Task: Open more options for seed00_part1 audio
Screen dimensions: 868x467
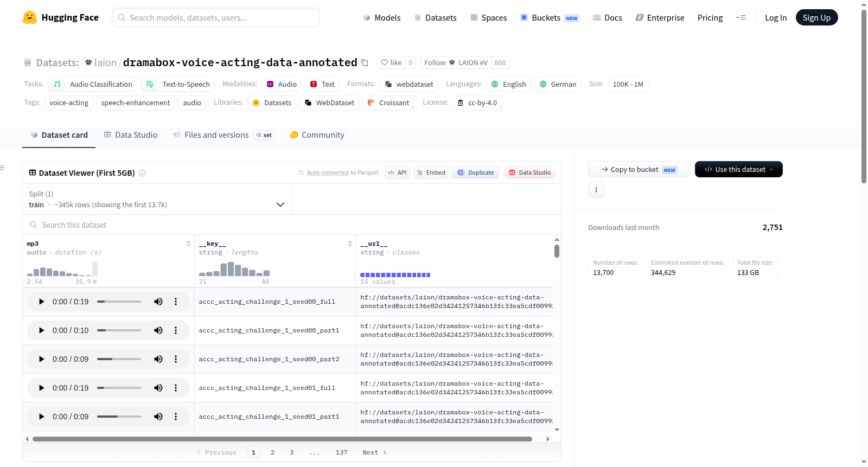Action: click(176, 330)
